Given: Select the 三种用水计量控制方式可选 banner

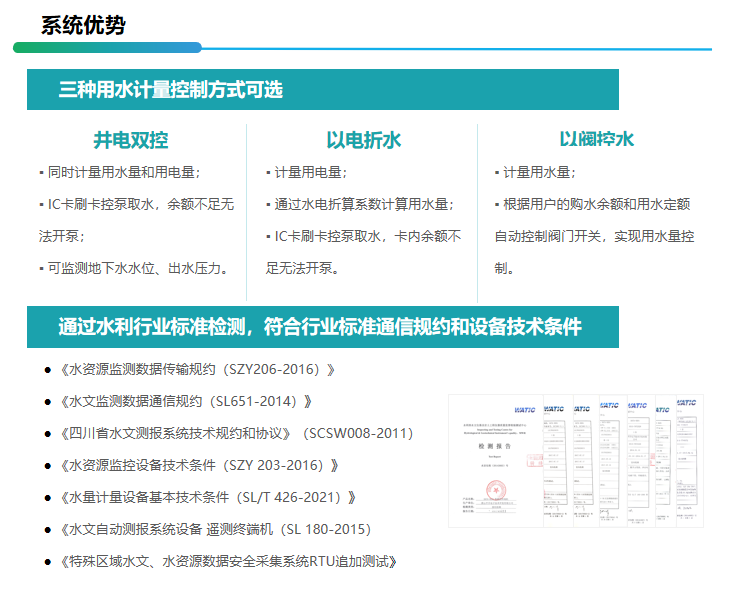Looking at the screenshot, I should coord(322,90).
